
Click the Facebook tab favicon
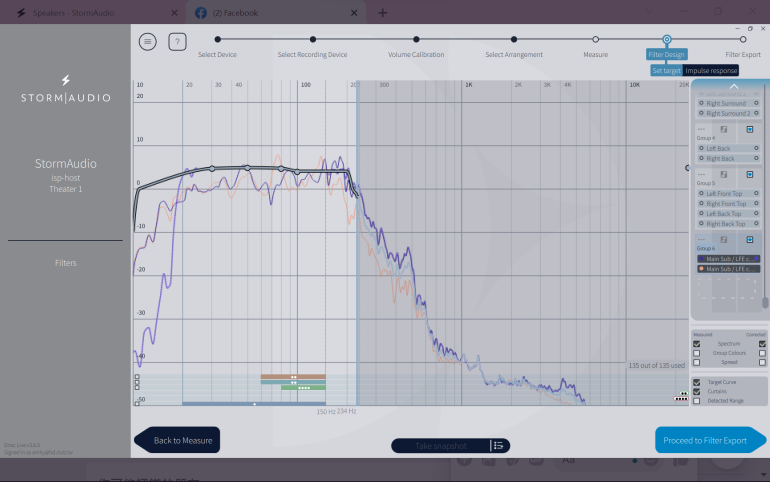pyautogui.click(x=200, y=13)
